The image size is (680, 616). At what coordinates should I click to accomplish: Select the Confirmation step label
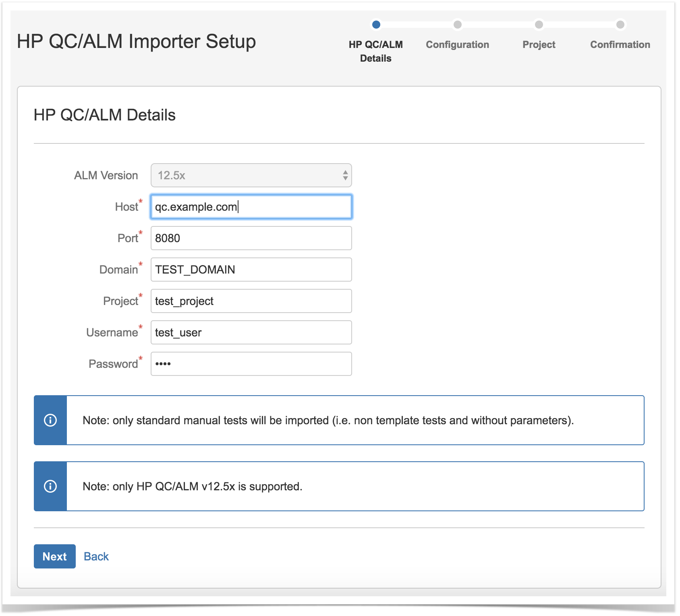(x=620, y=44)
